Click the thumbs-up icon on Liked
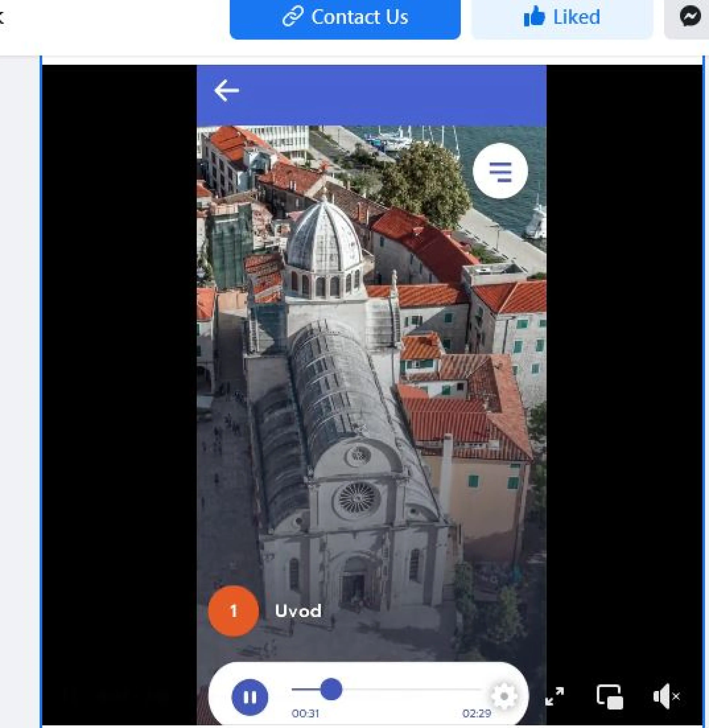Viewport: 709px width, 728px height. 534,17
